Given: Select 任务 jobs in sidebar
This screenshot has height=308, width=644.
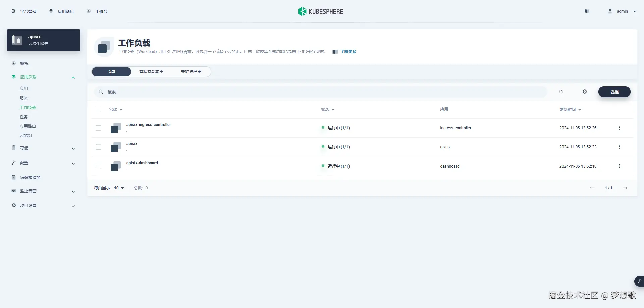Looking at the screenshot, I should (24, 117).
